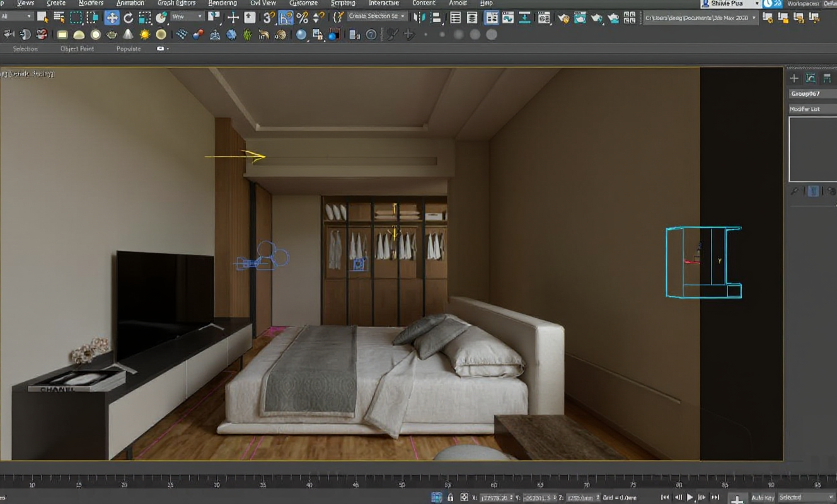Open the Rendering menu
The image size is (837, 504).
point(222,3)
